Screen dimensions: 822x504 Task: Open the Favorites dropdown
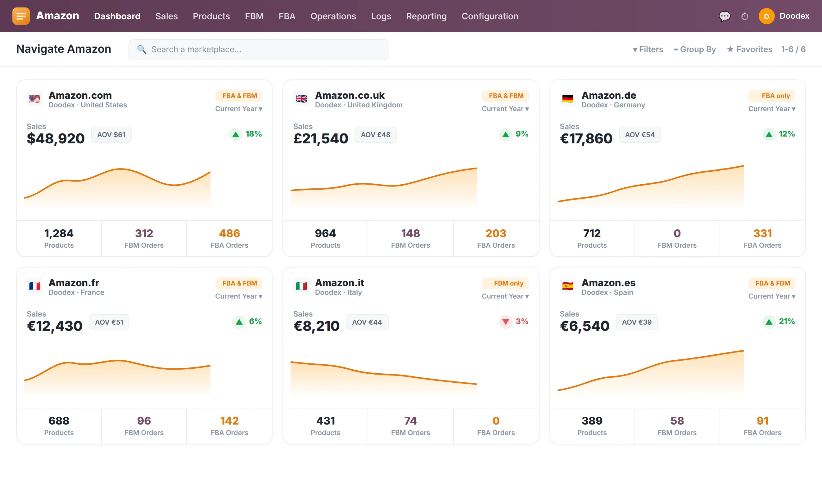click(750, 49)
